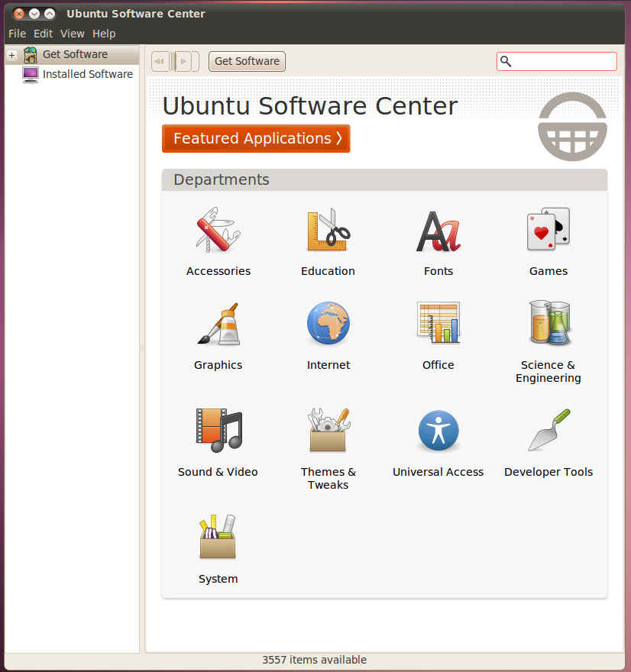Click the Fonts label

click(x=438, y=271)
